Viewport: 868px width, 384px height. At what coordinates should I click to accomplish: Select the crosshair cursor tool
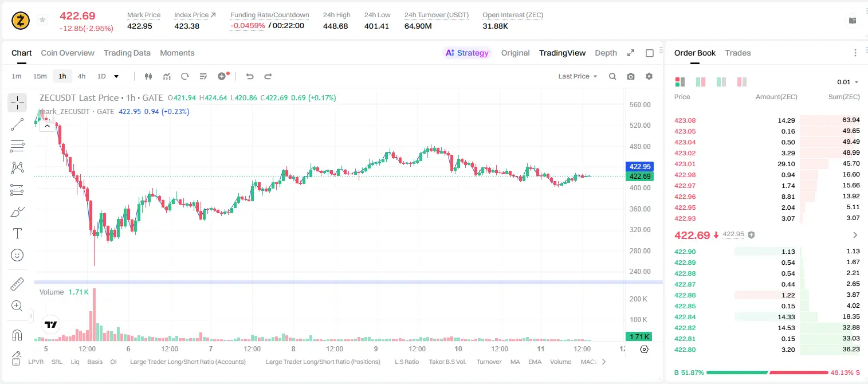click(17, 103)
